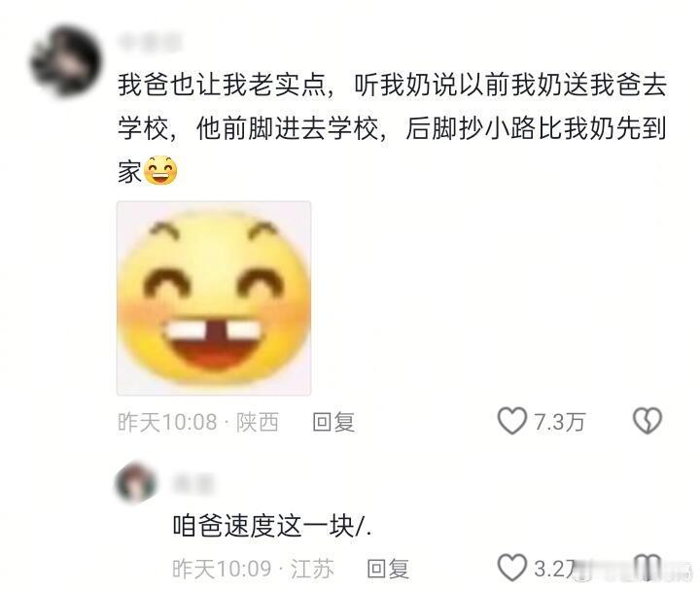700x590 pixels.
Task: Like the reply from 江苏 with its heart icon
Action: [x=512, y=568]
